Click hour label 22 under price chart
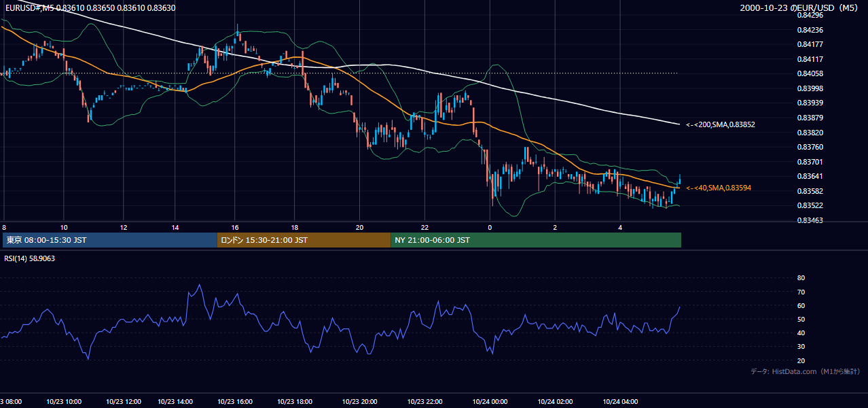 click(x=425, y=227)
